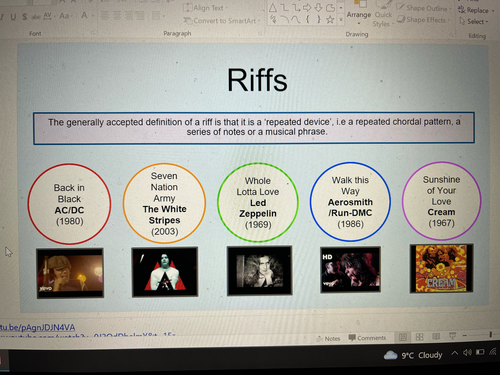The height and width of the screenshot is (375, 500).
Task: Select the Seven Nation Army orange circle
Action: click(x=164, y=203)
